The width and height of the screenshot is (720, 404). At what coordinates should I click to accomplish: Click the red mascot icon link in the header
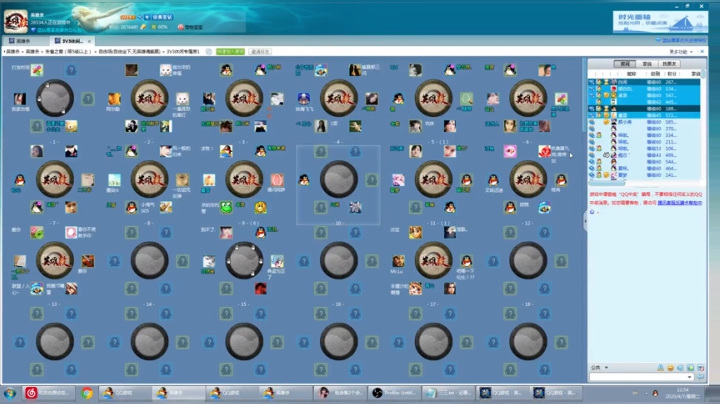[190, 27]
